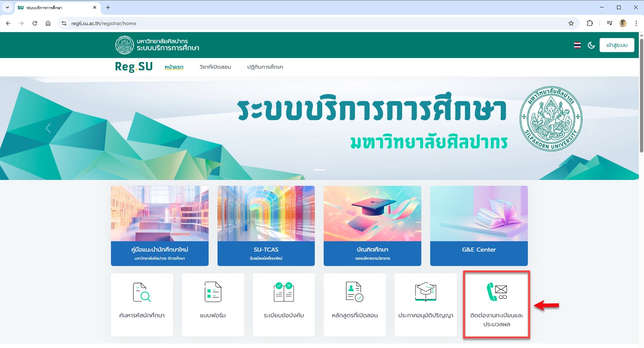
Task: Click the carousel slide indicator dash
Action: click(x=320, y=170)
